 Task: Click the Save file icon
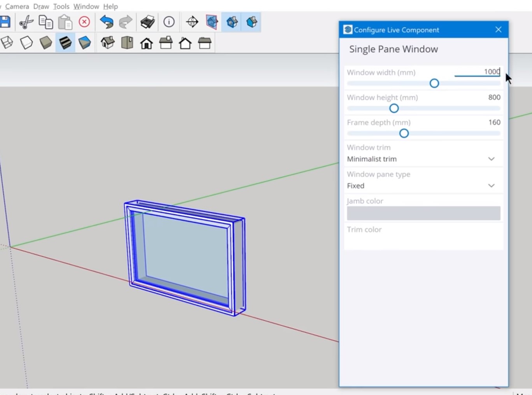tap(5, 22)
